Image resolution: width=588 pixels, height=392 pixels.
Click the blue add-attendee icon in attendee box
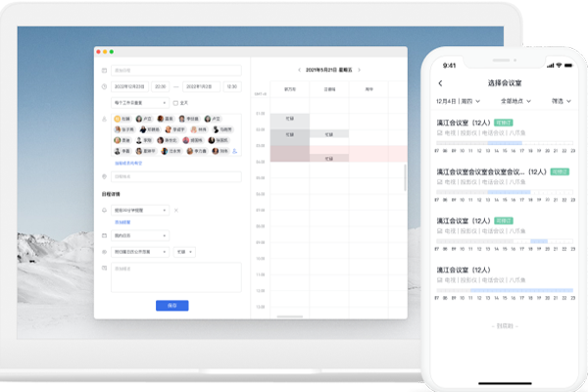pyautogui.click(x=235, y=151)
